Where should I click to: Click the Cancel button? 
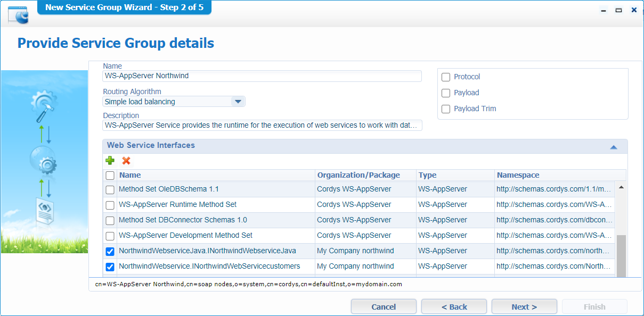pyautogui.click(x=384, y=307)
